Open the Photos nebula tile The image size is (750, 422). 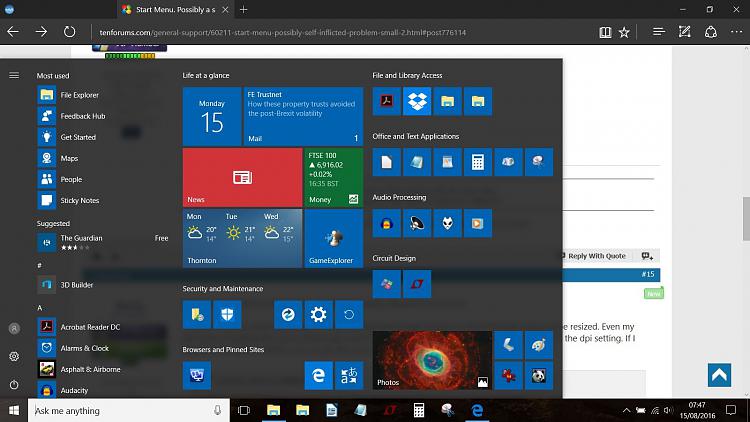tap(432, 360)
